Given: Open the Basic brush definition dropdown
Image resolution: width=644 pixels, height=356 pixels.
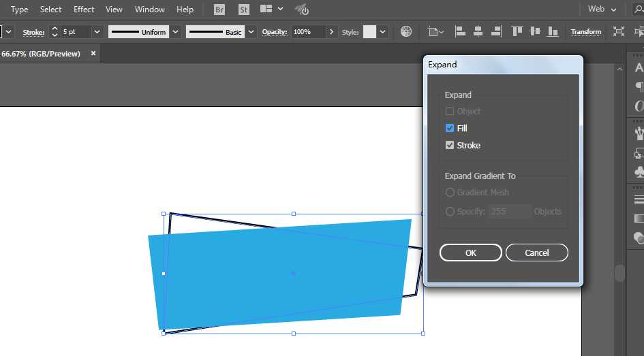Looking at the screenshot, I should coord(251,32).
